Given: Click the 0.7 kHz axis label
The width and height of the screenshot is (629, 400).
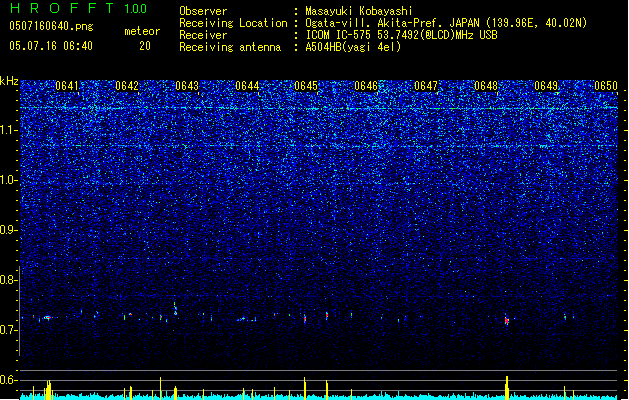Looking at the screenshot, I should coord(9,330).
